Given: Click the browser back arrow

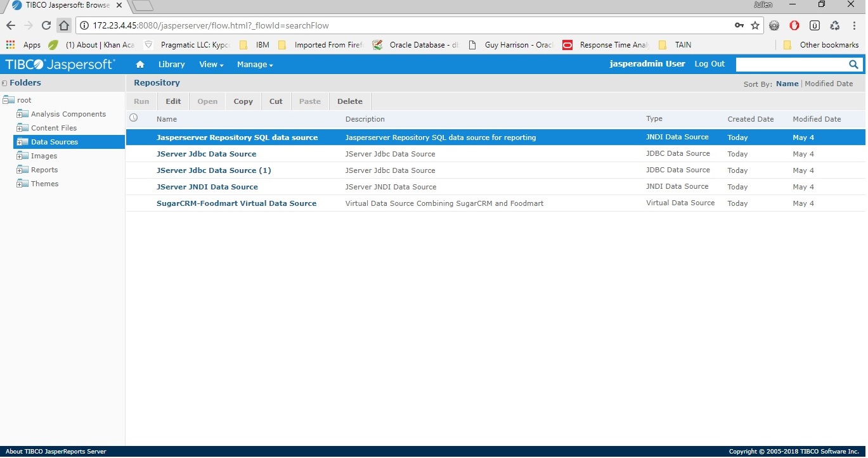Looking at the screenshot, I should click(x=10, y=26).
